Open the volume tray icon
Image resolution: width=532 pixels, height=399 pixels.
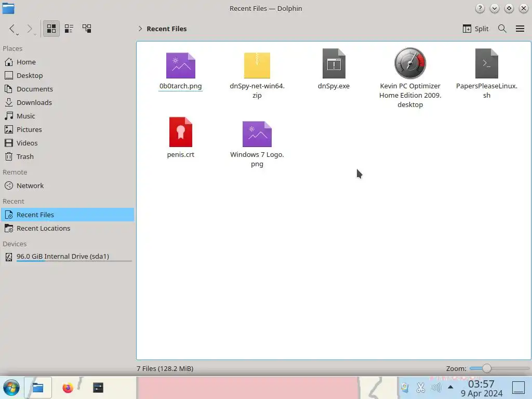pyautogui.click(x=436, y=388)
